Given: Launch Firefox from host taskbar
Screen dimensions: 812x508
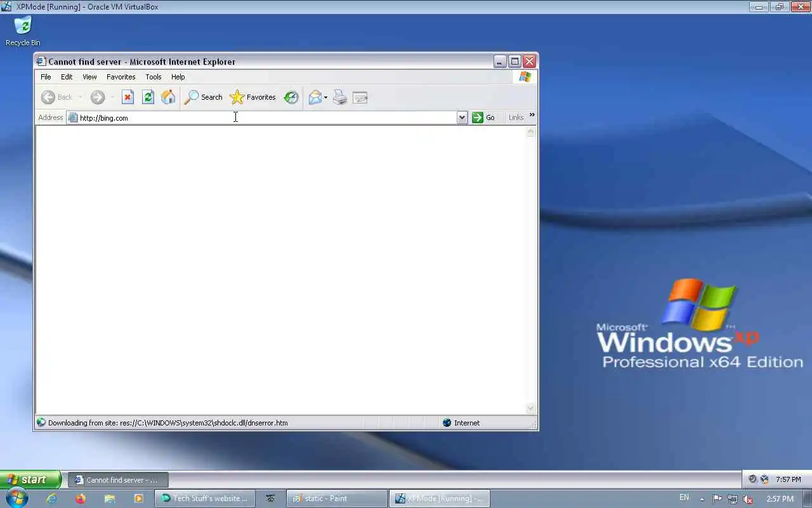Looking at the screenshot, I should [x=81, y=498].
